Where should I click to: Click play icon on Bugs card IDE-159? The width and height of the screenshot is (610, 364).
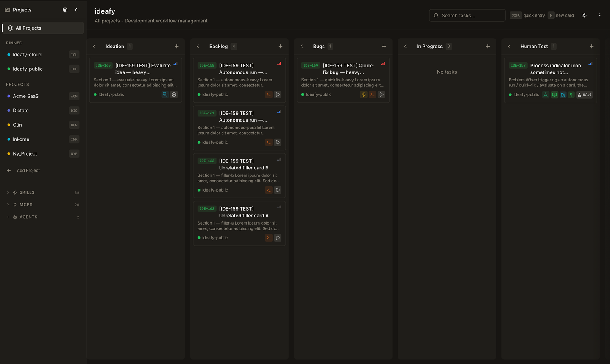pos(382,94)
